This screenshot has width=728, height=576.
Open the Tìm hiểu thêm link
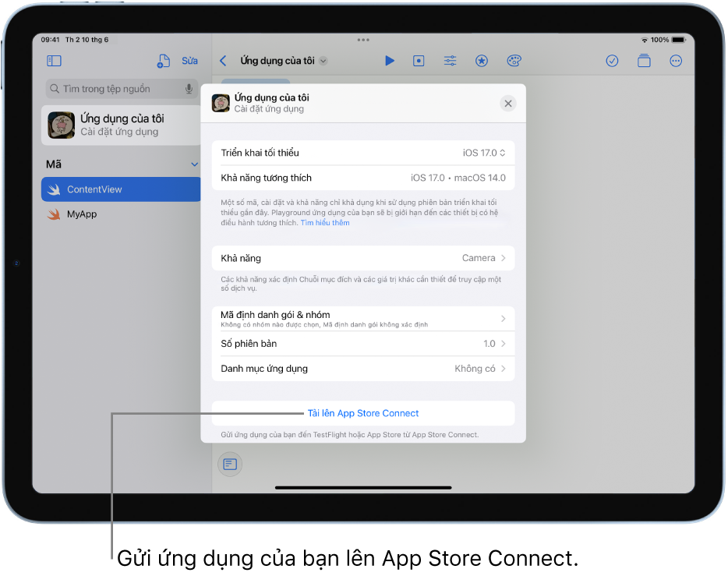coord(325,223)
